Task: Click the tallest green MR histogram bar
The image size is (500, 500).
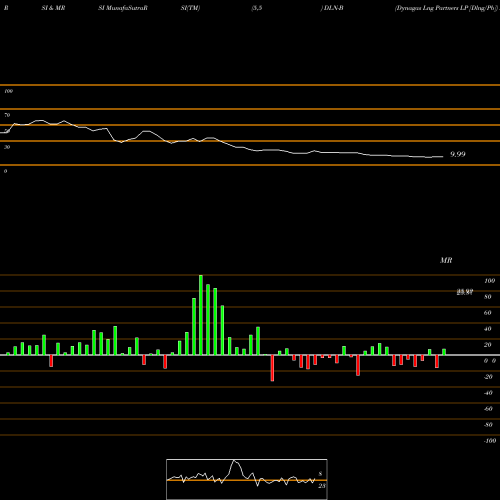Action: (x=201, y=315)
